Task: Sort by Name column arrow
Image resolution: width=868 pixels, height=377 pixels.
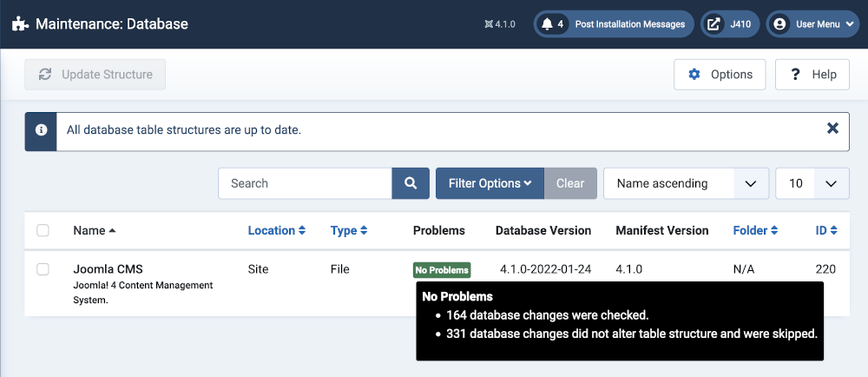Action: pyautogui.click(x=112, y=230)
